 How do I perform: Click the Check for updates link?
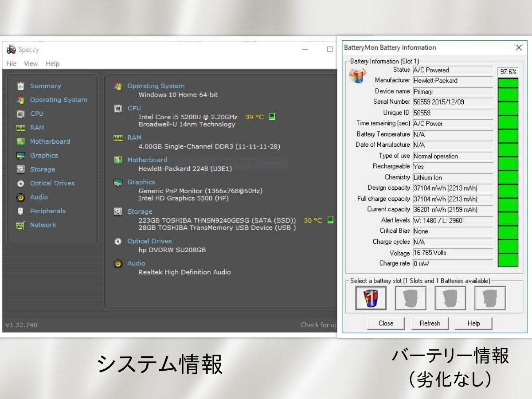coord(318,325)
